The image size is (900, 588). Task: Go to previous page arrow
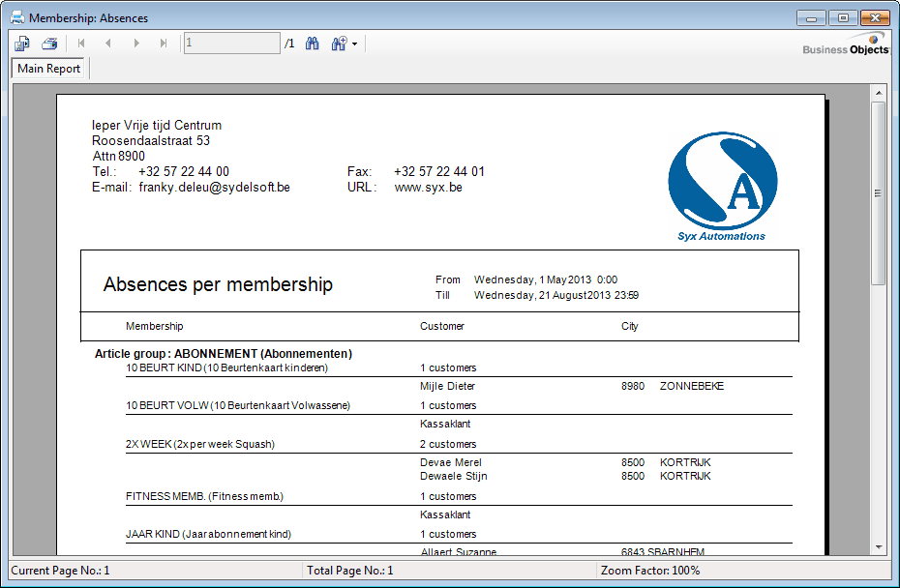[x=108, y=44]
